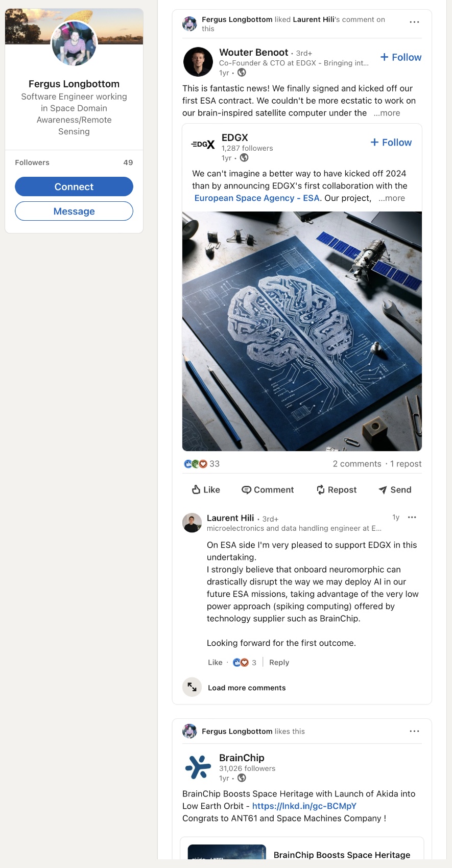Open three-dot menu on BrainChip post

(414, 731)
